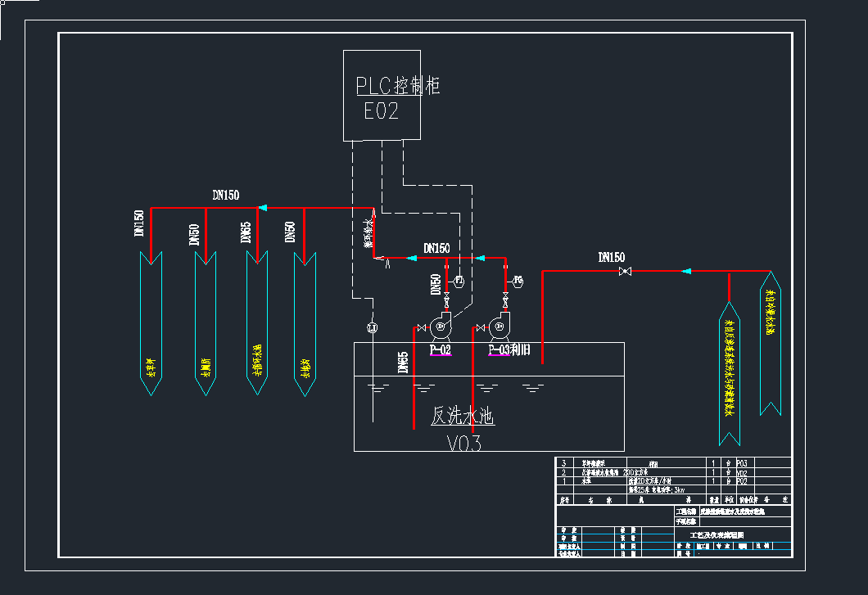The image size is (868, 595).
Task: Click row 3 P03 in equipment table
Action: [673, 463]
